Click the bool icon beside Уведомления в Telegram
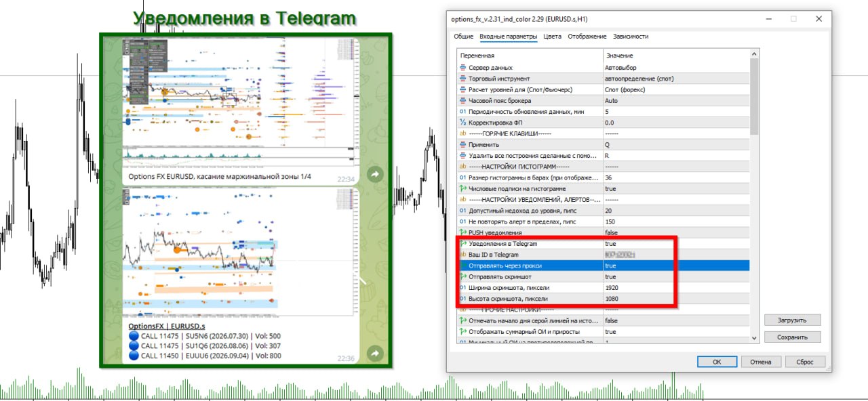868x401 pixels. click(463, 244)
